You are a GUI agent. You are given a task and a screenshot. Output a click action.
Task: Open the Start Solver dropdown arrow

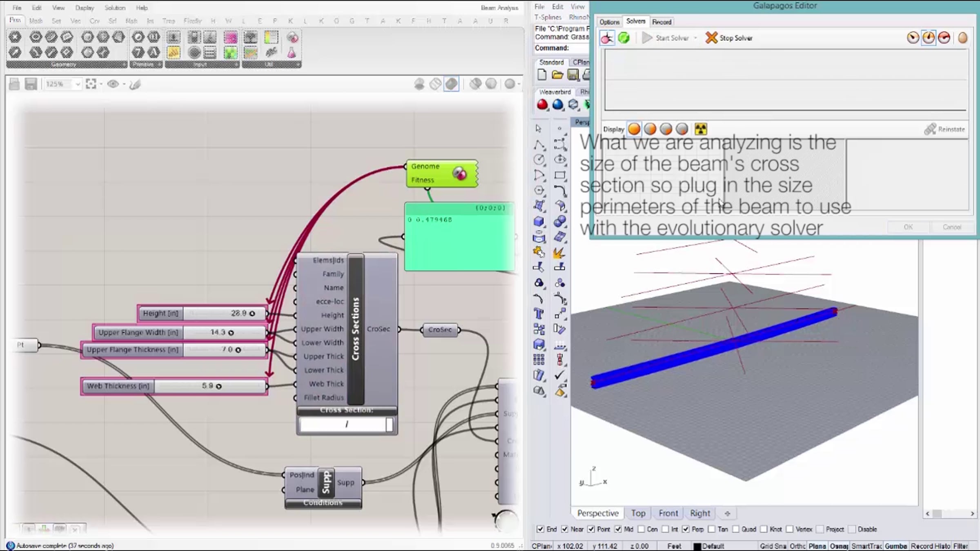coord(695,38)
